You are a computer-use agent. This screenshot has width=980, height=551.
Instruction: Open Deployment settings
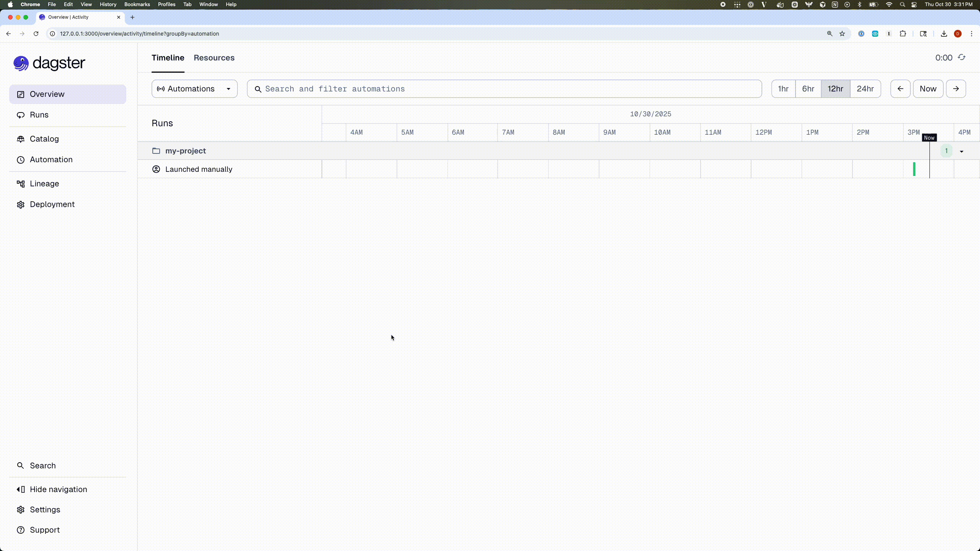(x=52, y=204)
